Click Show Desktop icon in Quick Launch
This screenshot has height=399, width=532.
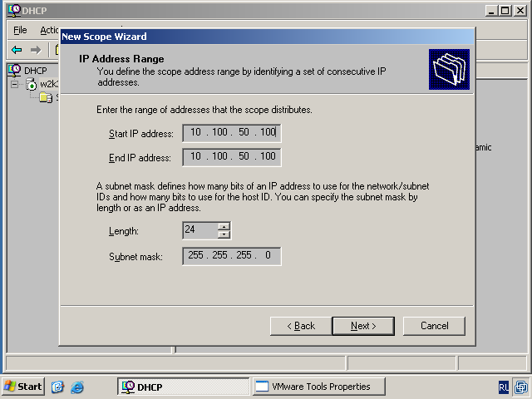[x=57, y=387]
